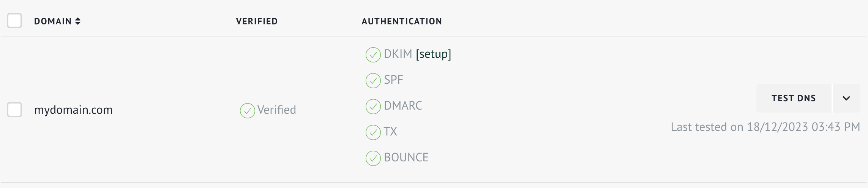868x188 pixels.
Task: Click the DKIM green checkmark icon
Action: point(373,55)
